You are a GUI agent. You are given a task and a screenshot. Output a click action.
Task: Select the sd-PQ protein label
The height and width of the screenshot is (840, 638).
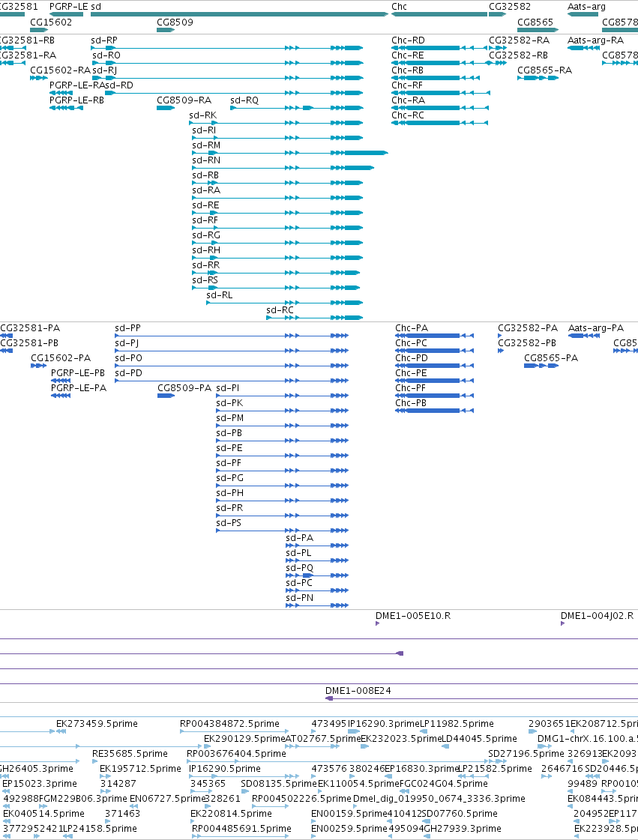300,568
